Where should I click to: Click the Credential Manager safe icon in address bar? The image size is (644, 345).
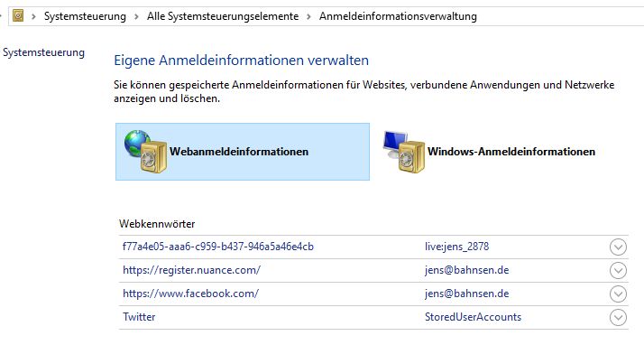[18, 16]
